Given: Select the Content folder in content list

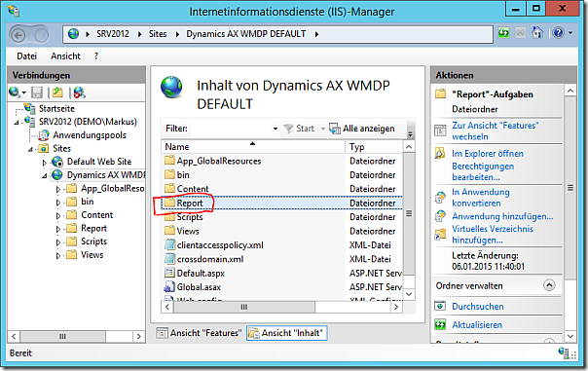Looking at the screenshot, I should point(193,189).
